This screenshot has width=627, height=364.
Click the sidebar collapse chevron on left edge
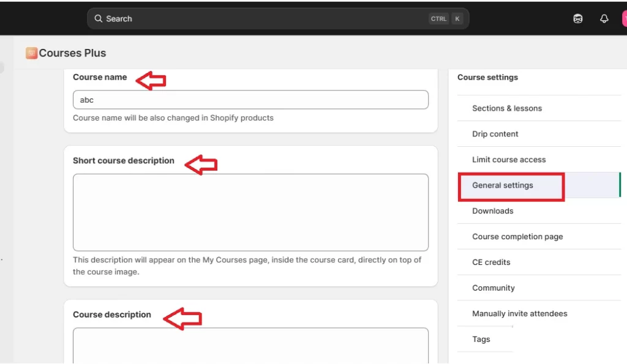pyautogui.click(x=2, y=67)
